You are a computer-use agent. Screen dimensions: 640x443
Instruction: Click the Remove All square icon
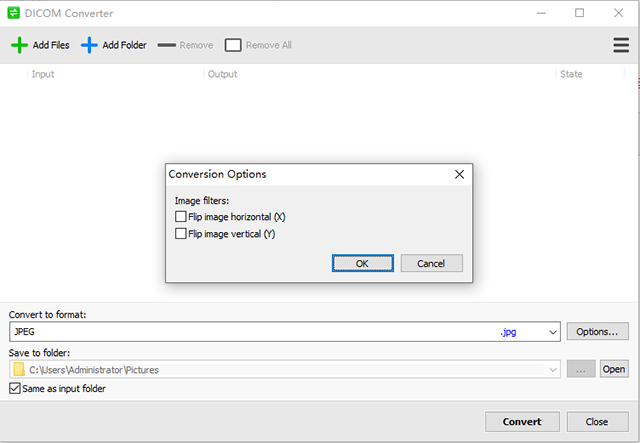coord(233,45)
